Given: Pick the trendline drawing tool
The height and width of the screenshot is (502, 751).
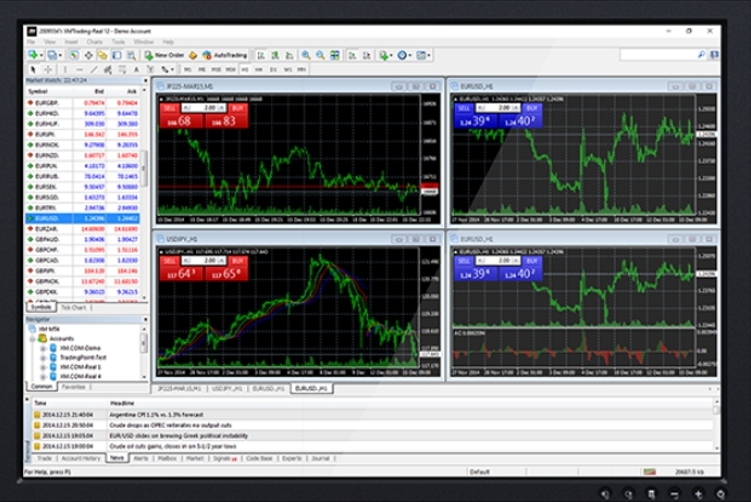Looking at the screenshot, I should click(x=94, y=69).
